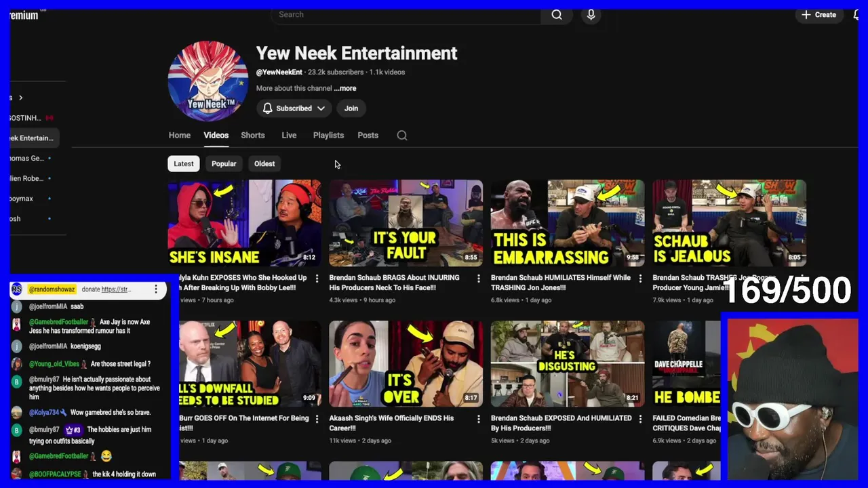Open HE'S DISGUSTING video thumbnail

tap(568, 364)
